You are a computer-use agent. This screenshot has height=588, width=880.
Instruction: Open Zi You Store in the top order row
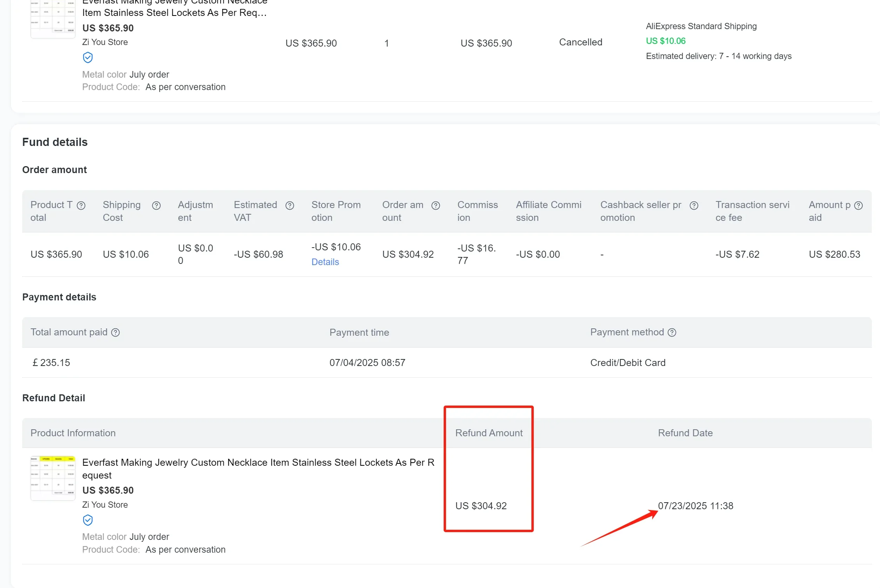pos(105,42)
